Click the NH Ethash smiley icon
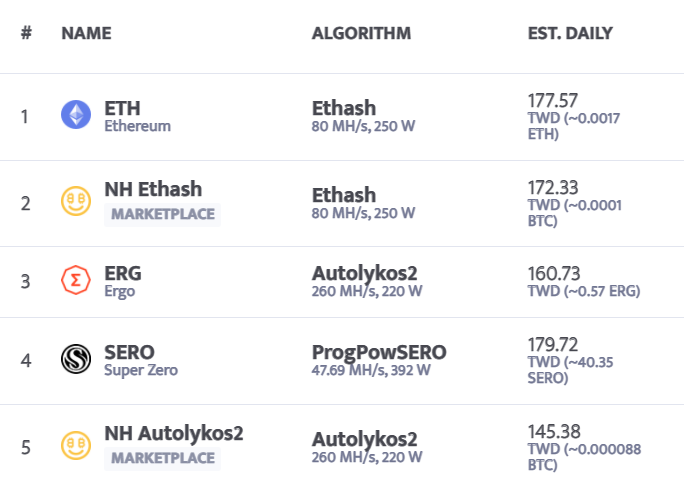 pos(76,201)
